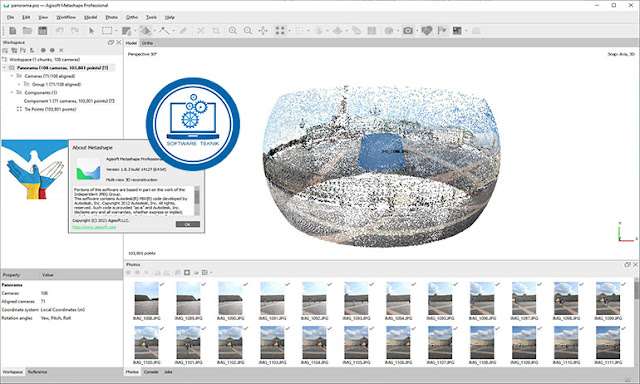Open Show Cameras dropdown arrow

(x=417, y=31)
